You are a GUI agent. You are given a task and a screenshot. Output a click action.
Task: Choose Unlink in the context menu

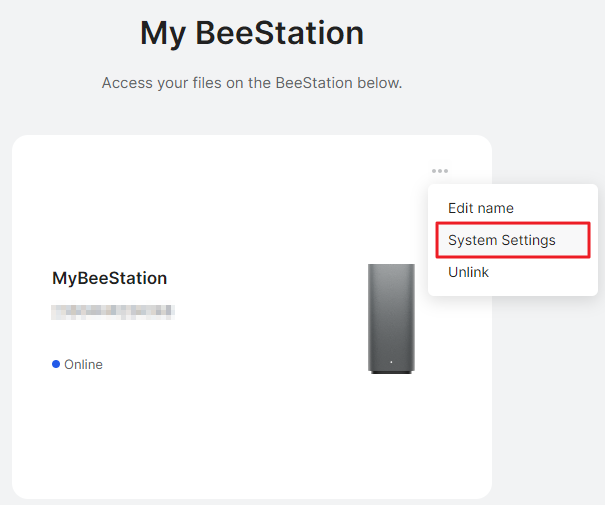point(468,272)
